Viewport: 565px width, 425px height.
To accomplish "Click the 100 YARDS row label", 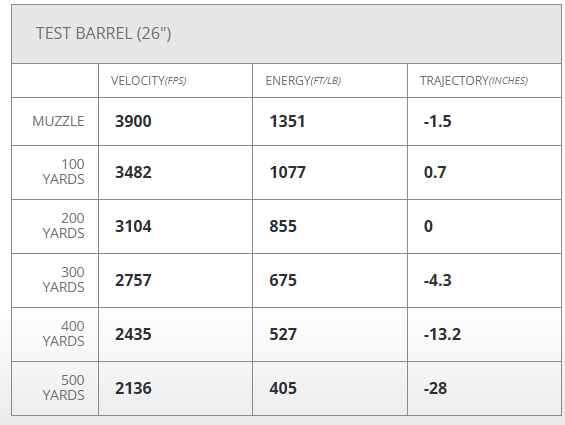I will pos(63,172).
